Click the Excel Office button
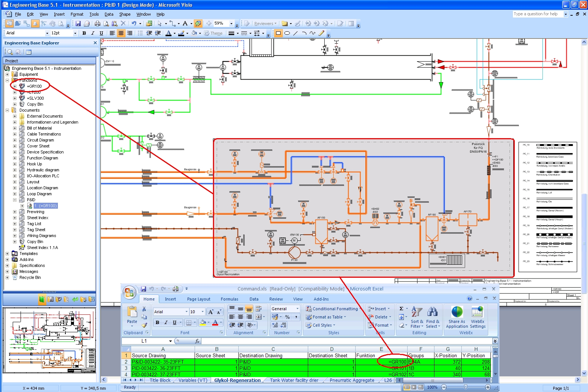Image resolution: width=588 pixels, height=392 pixels. (129, 292)
